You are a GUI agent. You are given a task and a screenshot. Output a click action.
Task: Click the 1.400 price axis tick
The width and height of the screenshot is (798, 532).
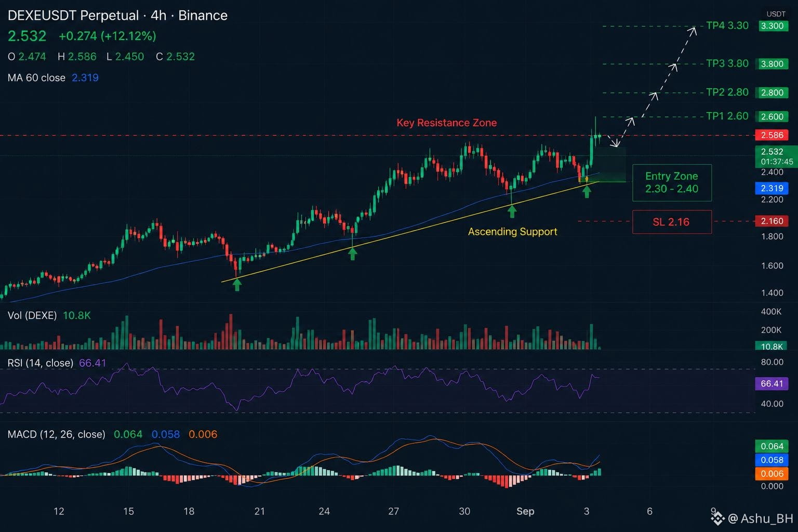(x=772, y=293)
